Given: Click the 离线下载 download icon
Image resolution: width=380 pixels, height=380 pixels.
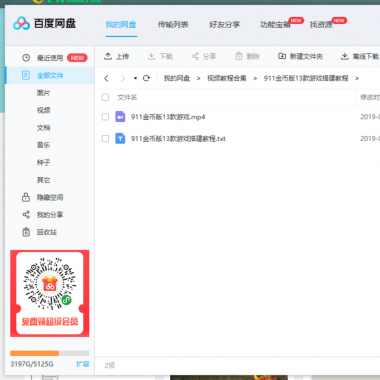Looking at the screenshot, I should [x=345, y=56].
